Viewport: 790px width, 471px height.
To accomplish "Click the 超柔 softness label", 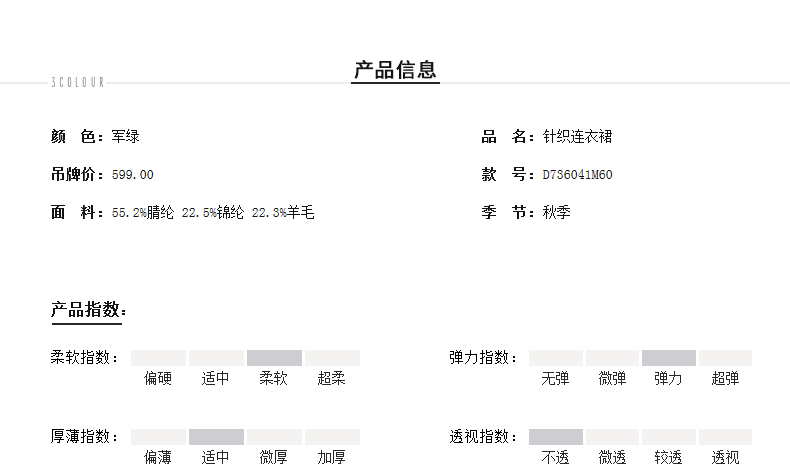I will click(x=332, y=378).
